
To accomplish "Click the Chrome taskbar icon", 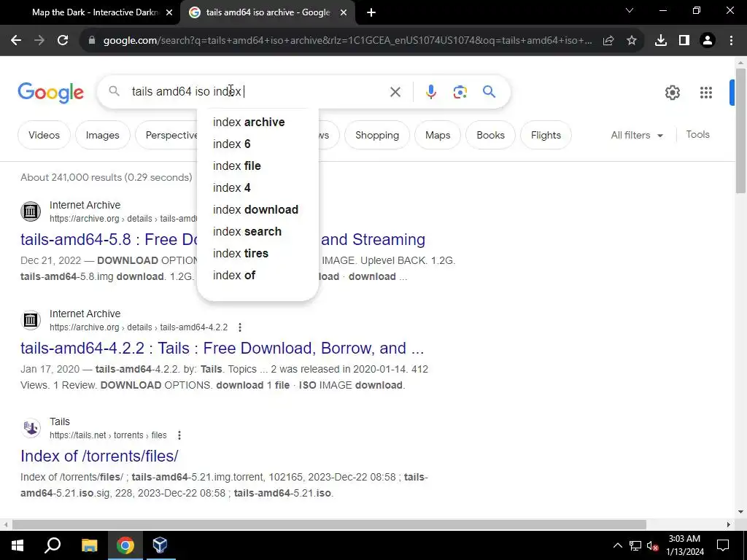I will point(125,545).
